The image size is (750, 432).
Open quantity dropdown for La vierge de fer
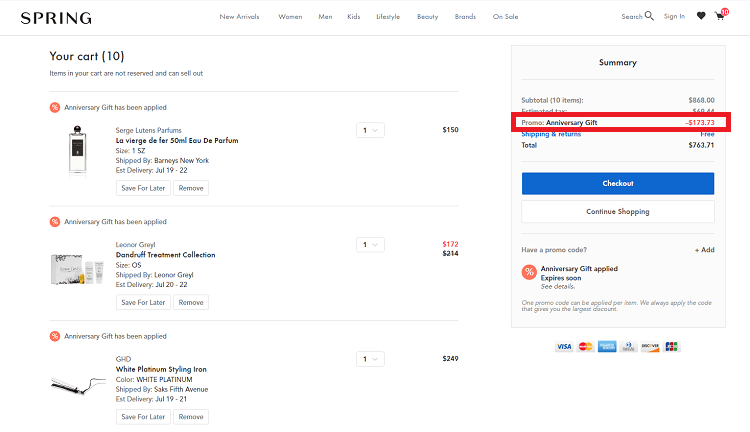click(370, 130)
